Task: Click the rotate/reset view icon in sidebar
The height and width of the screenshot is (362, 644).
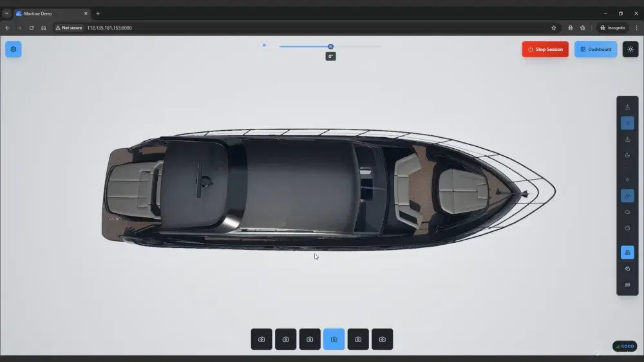Action: pos(627,269)
